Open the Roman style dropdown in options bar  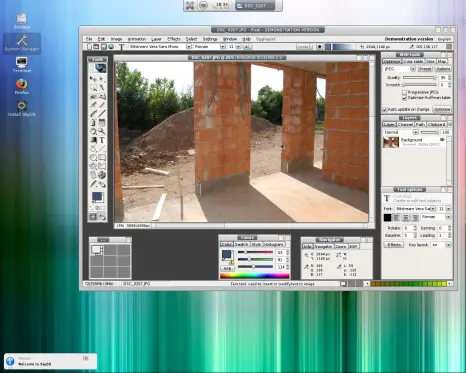(223, 47)
